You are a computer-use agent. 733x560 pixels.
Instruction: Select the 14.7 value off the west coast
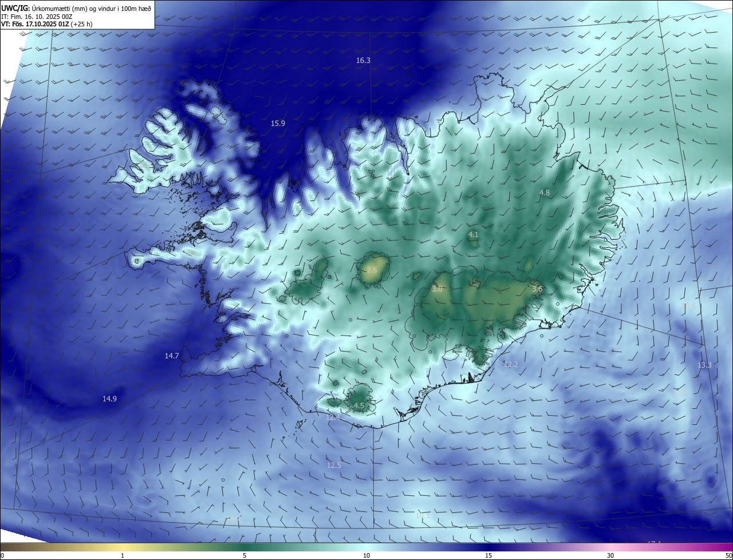[x=172, y=356]
